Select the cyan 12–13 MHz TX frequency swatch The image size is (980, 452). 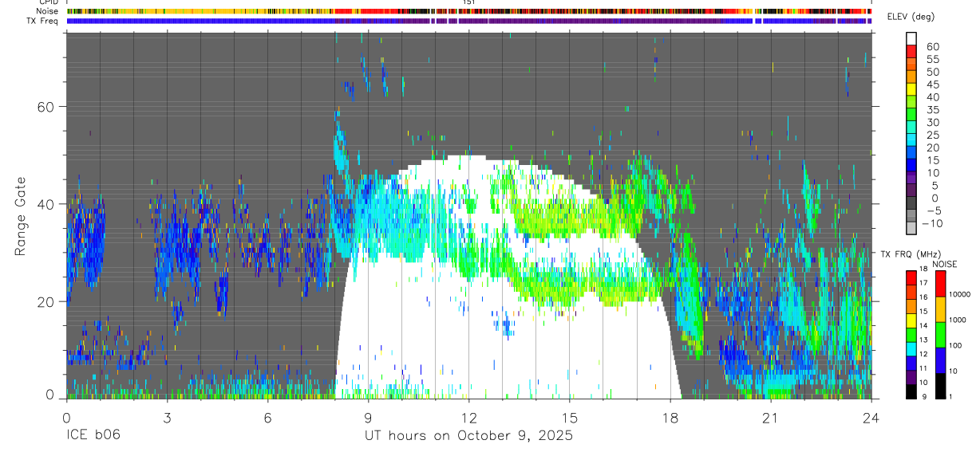point(911,348)
